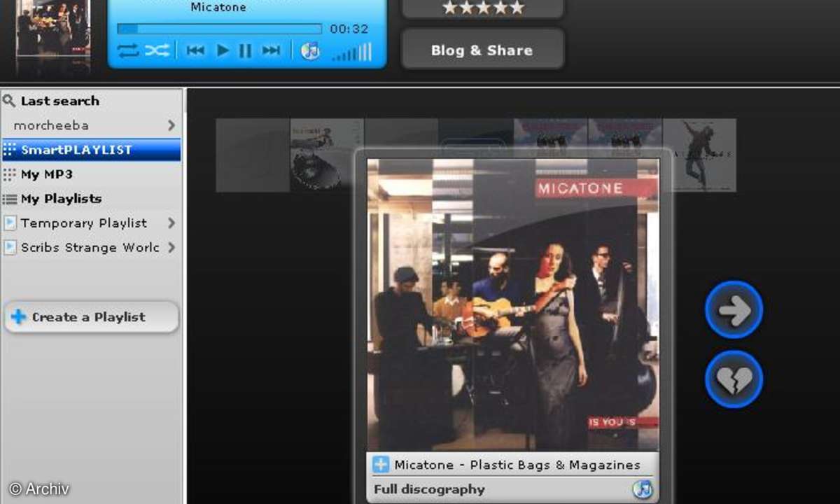Click the Micatone album cover artwork
The width and height of the screenshot is (840, 504).
513,304
